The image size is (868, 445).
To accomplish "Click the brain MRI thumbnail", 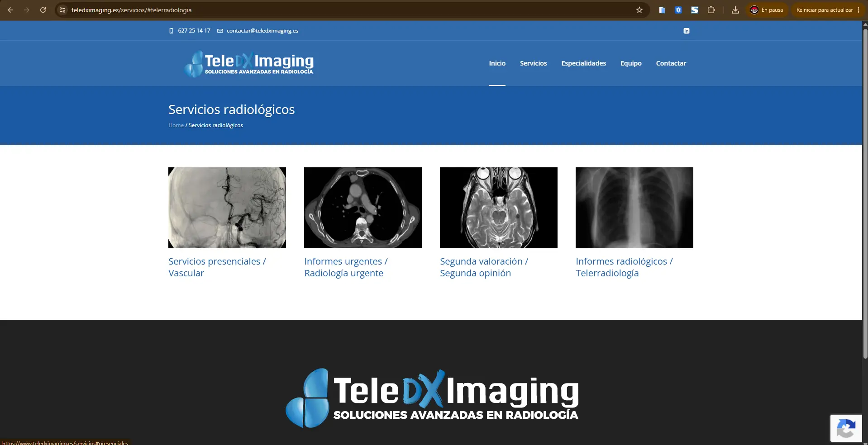I will point(499,208).
